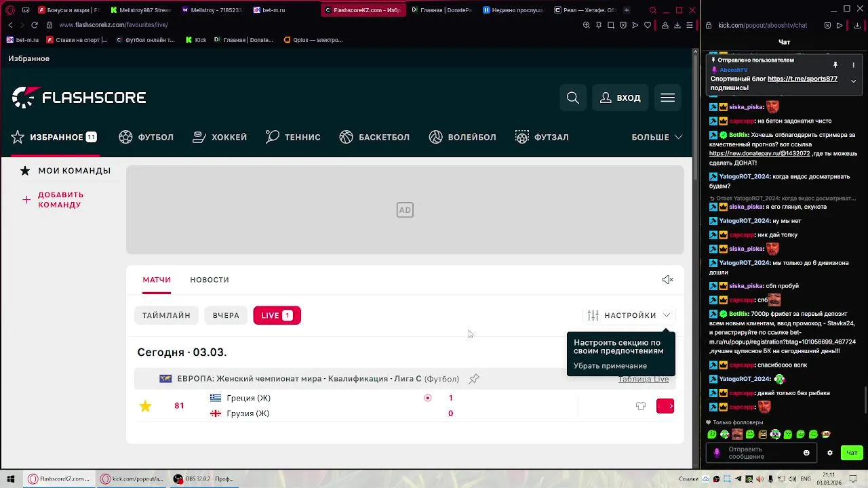Open the Избранное favorites section

pyautogui.click(x=54, y=137)
